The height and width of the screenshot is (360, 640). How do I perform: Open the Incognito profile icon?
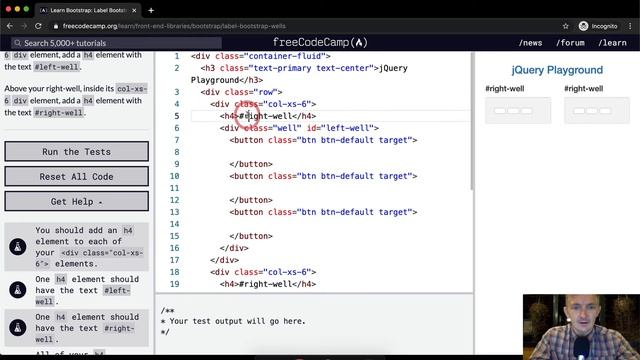583,26
